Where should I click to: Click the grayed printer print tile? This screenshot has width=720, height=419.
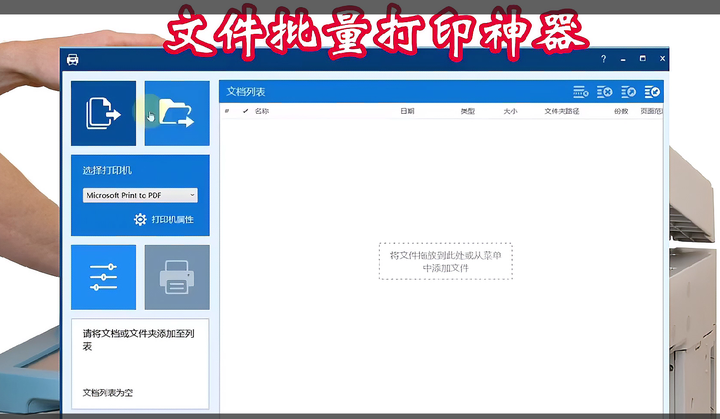coord(177,277)
